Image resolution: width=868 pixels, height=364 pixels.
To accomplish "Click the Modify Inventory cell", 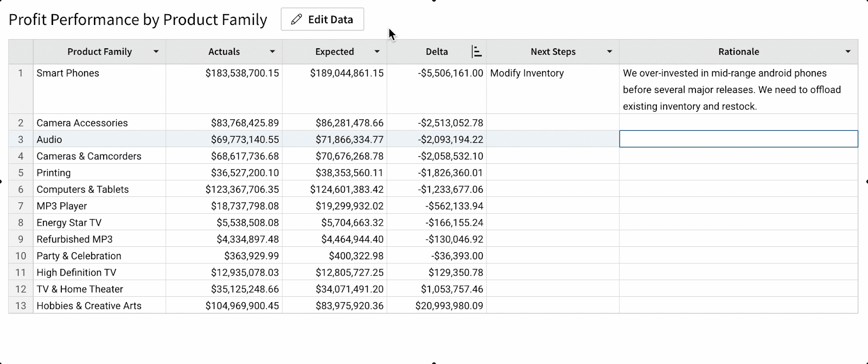I will pos(527,73).
